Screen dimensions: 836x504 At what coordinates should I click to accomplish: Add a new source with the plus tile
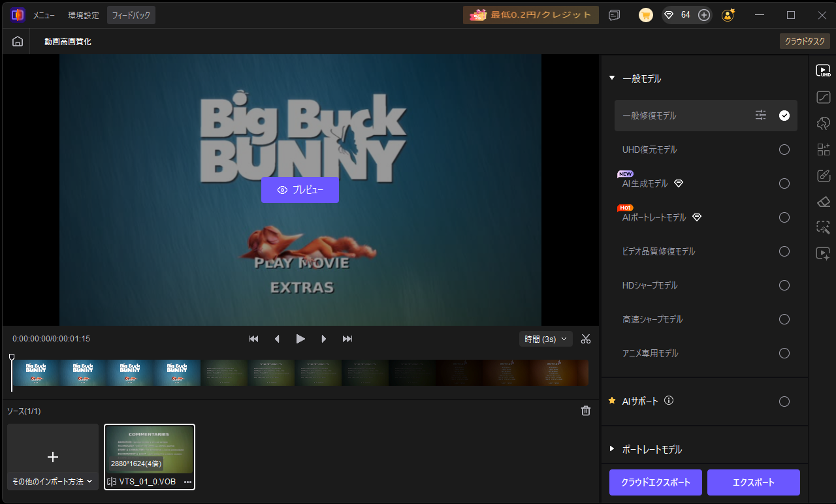(x=53, y=456)
